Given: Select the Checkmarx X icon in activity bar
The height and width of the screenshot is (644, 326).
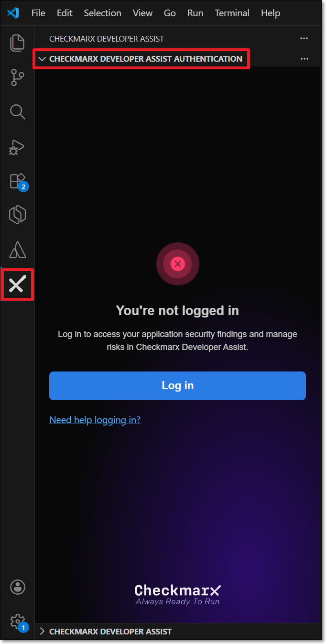Looking at the screenshot, I should click(x=17, y=284).
